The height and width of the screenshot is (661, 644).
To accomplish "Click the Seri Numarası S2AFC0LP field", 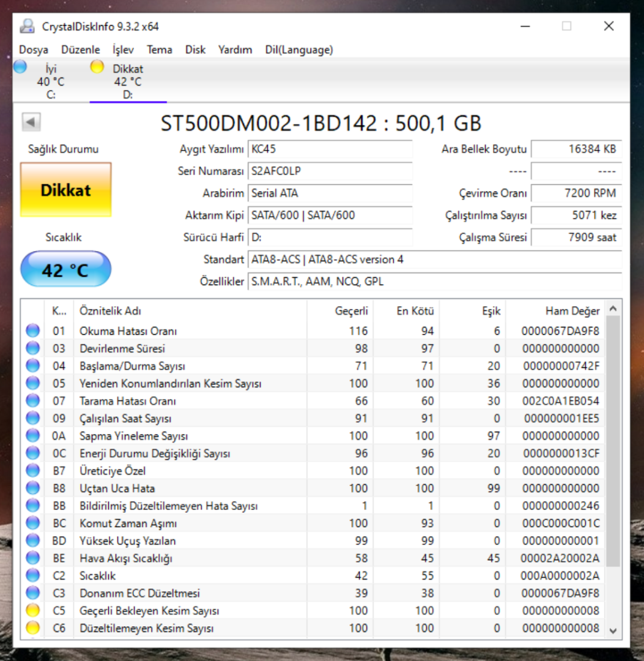I will pyautogui.click(x=330, y=171).
